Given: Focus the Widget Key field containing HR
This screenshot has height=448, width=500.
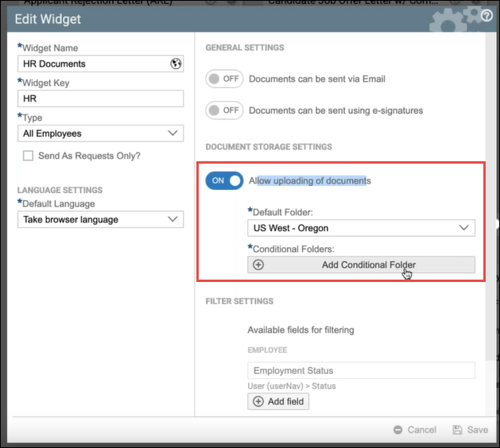Looking at the screenshot, I should (100, 98).
